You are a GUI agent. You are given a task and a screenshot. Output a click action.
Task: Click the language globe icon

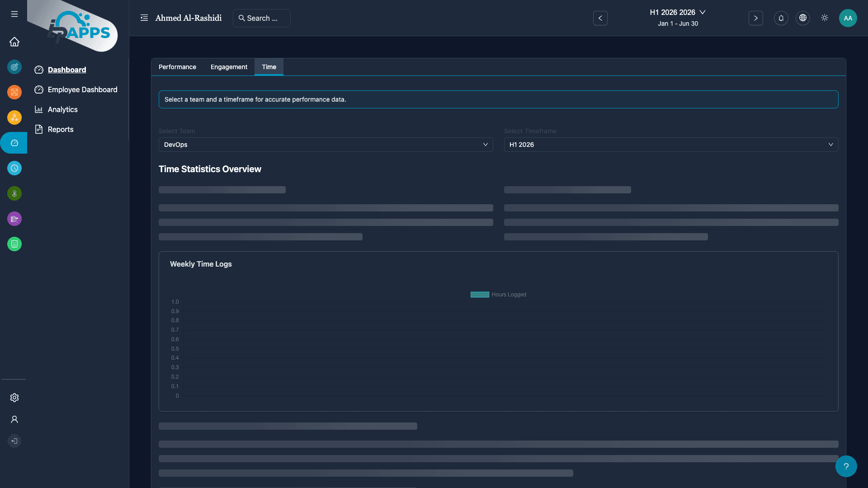(x=802, y=18)
